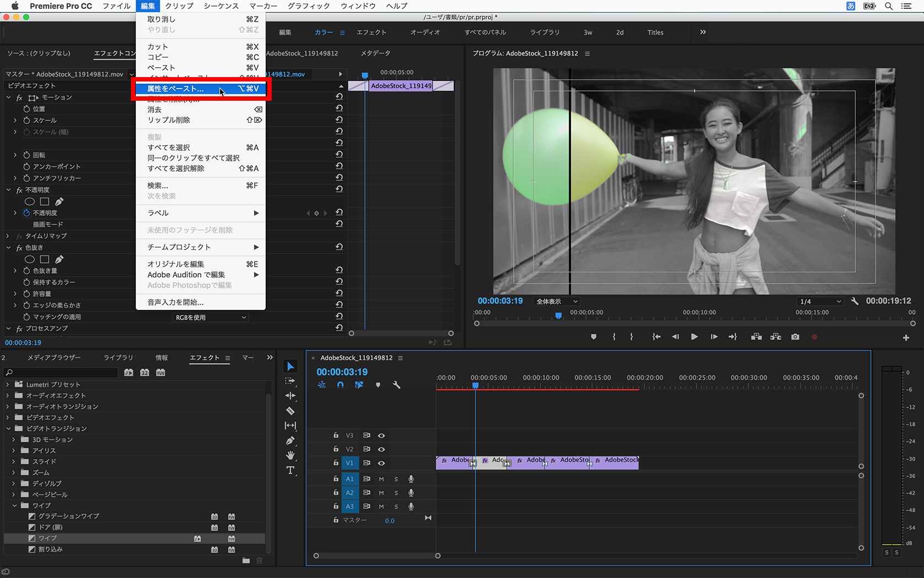Mute the A1 audio track
The width and height of the screenshot is (924, 578).
(381, 479)
